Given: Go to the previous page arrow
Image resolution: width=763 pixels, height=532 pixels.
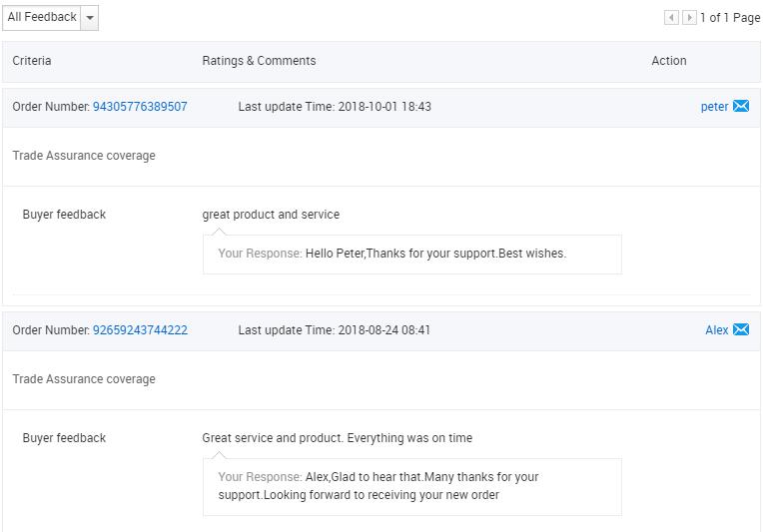Looking at the screenshot, I should pyautogui.click(x=671, y=18).
